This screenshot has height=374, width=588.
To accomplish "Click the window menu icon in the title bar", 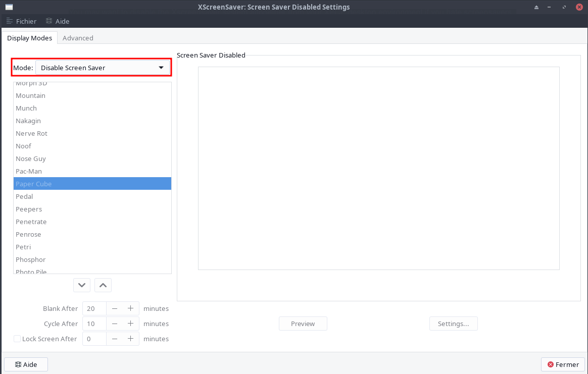I will click(x=9, y=7).
